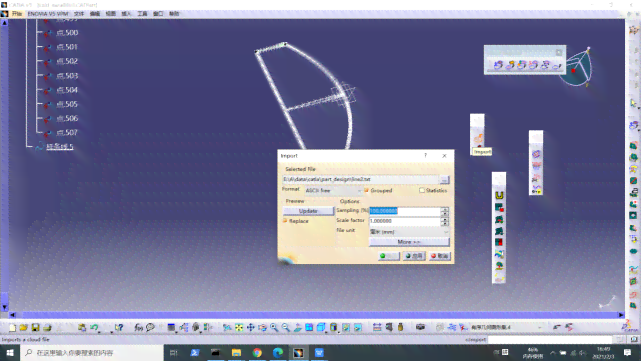
Task: Click the Scale factor input field
Action: (x=405, y=221)
